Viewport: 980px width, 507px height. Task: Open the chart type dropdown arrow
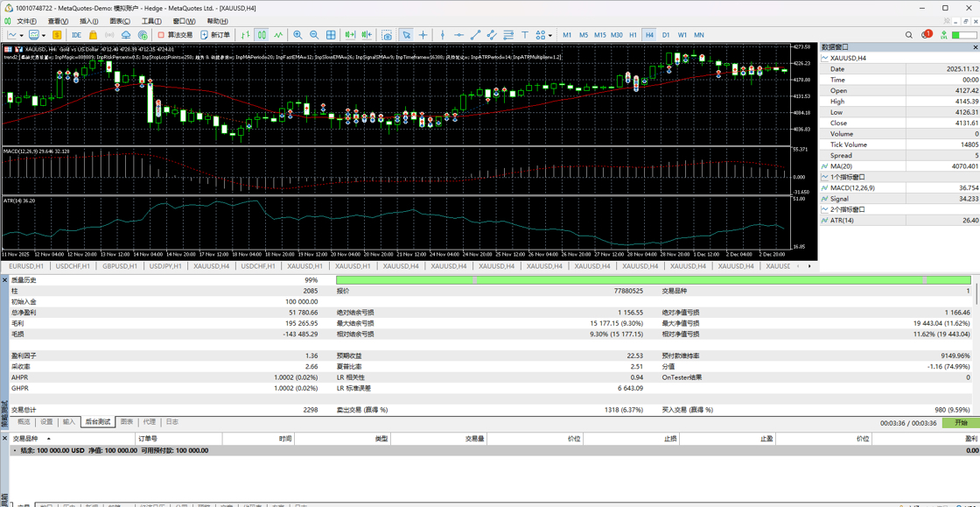[x=21, y=35]
